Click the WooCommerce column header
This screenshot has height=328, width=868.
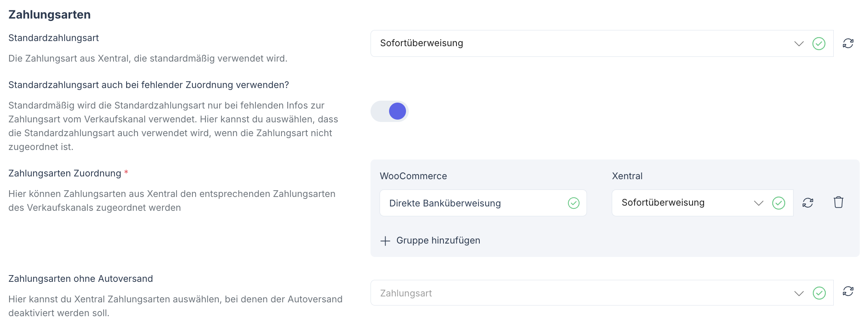[413, 176]
